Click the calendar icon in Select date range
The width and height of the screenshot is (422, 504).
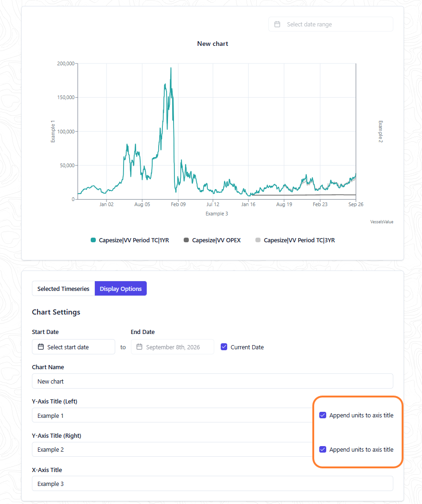pos(277,25)
